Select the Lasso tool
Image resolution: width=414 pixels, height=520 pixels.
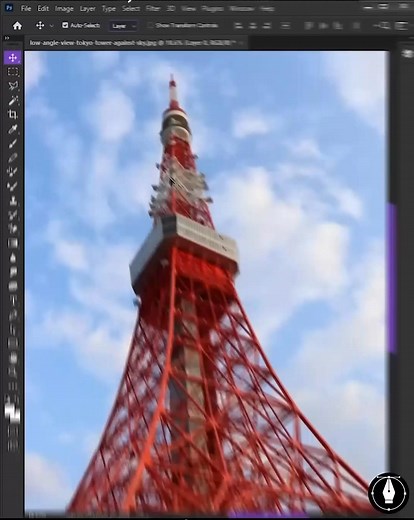(x=13, y=86)
